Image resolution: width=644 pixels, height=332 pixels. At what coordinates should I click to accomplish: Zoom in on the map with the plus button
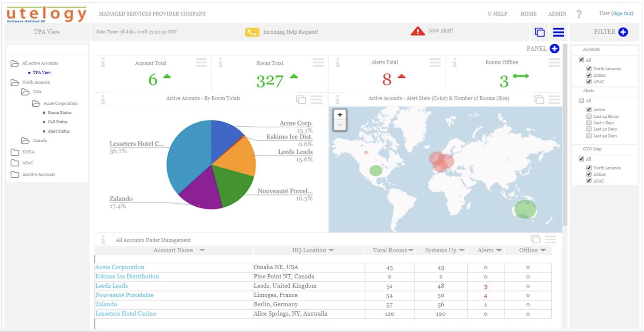(340, 115)
